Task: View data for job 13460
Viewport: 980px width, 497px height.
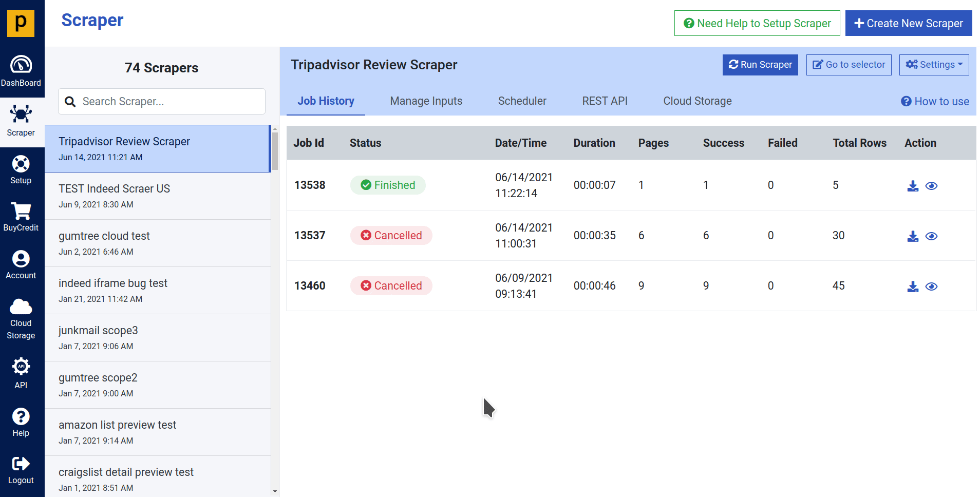Action: coord(931,286)
